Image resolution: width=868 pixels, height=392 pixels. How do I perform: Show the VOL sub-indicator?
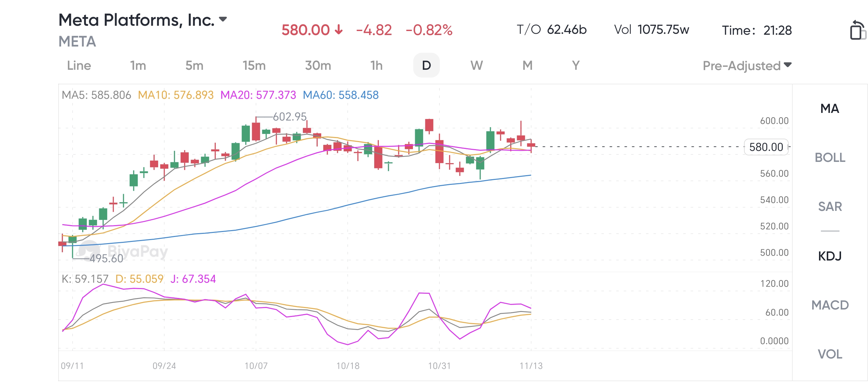click(830, 354)
